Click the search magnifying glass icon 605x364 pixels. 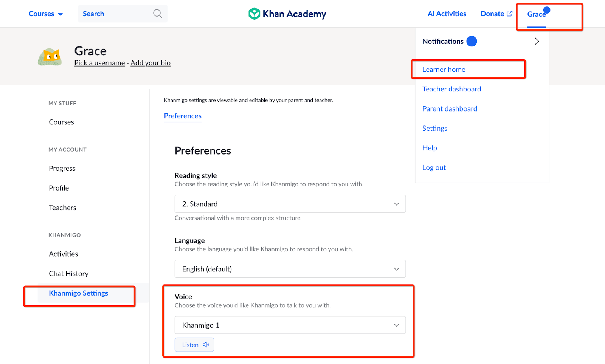coord(157,14)
